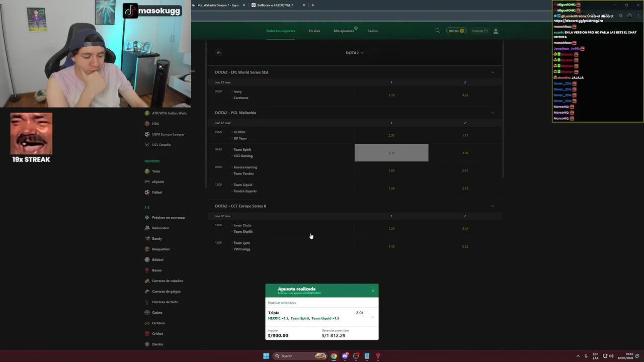
Task: Collapse the Triple bet details chevron
Action: click(x=372, y=317)
